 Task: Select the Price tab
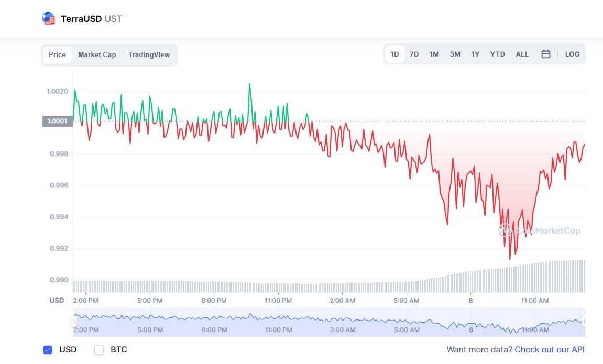point(57,54)
